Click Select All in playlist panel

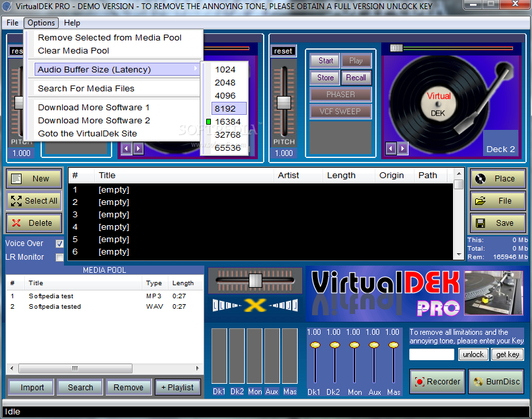pyautogui.click(x=34, y=201)
